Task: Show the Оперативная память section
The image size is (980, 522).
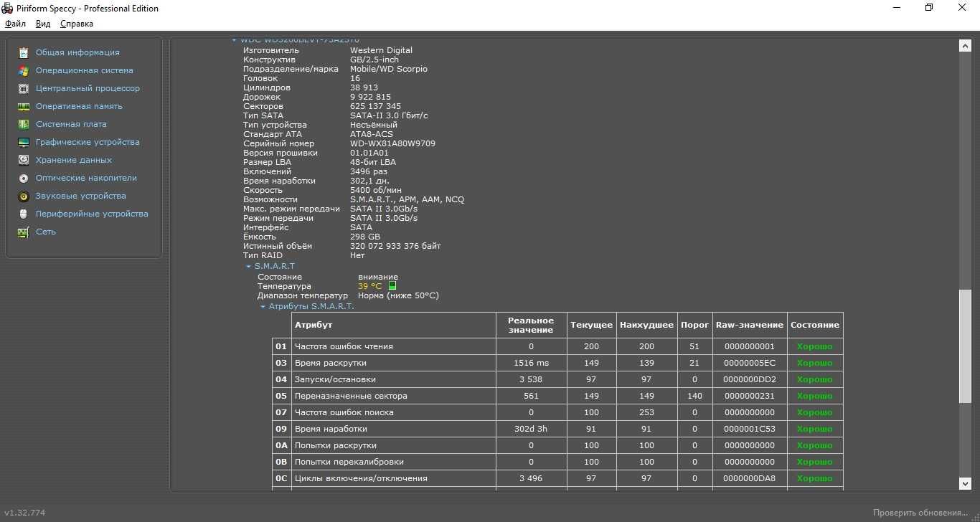Action: [79, 106]
